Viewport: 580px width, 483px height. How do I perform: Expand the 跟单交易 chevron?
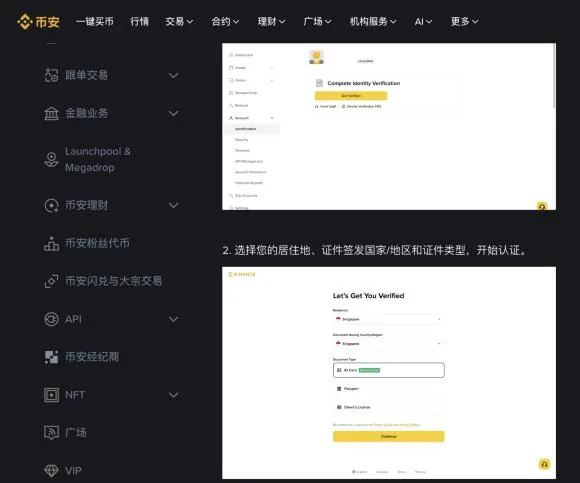coord(173,75)
